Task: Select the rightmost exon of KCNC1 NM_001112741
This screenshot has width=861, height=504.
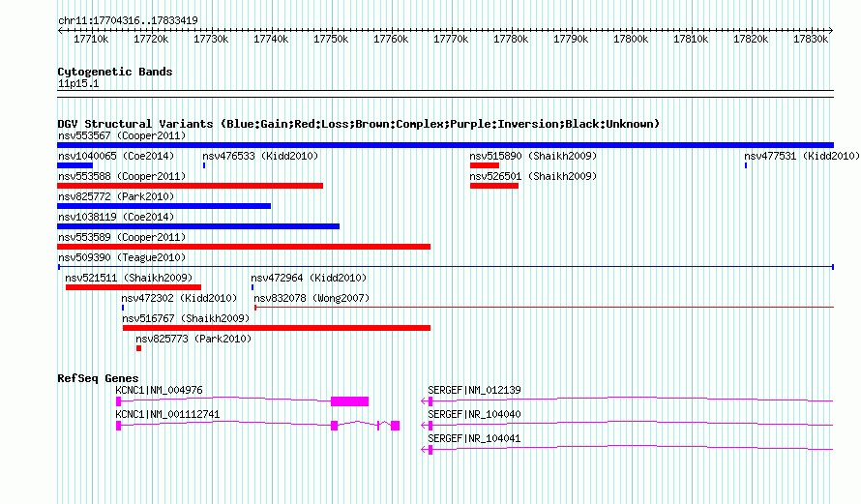Action: [x=396, y=426]
